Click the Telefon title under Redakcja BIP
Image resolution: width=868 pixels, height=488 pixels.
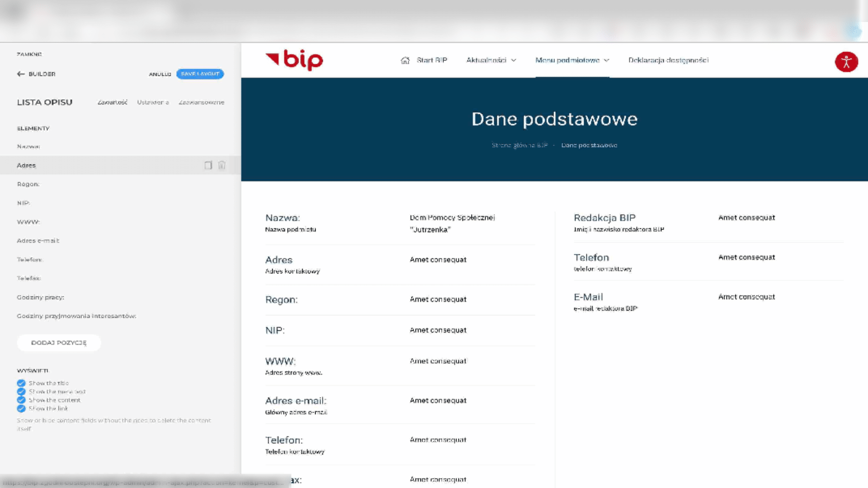(x=591, y=258)
